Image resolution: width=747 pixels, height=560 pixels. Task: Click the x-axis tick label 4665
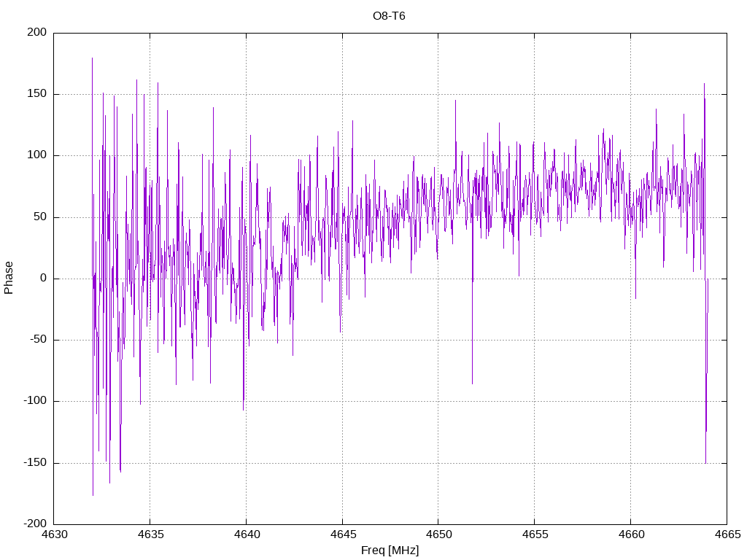pos(727,534)
